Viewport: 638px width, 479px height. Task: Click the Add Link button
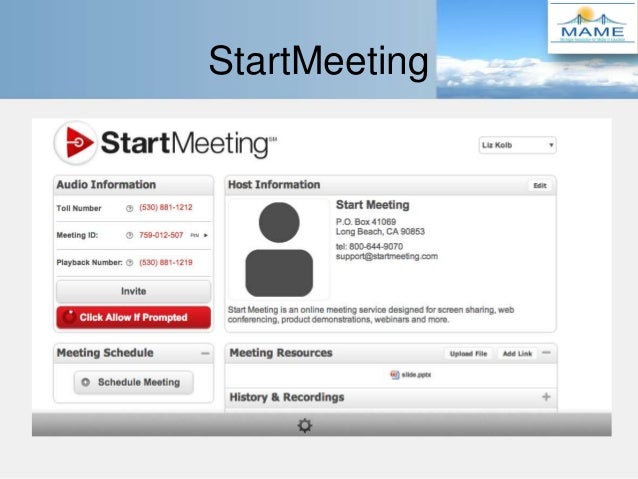517,354
